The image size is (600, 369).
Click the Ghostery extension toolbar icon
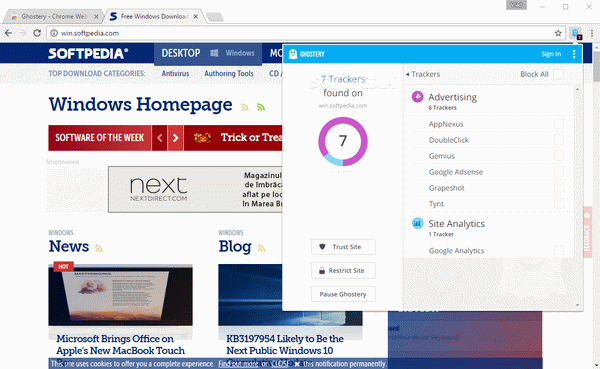576,34
